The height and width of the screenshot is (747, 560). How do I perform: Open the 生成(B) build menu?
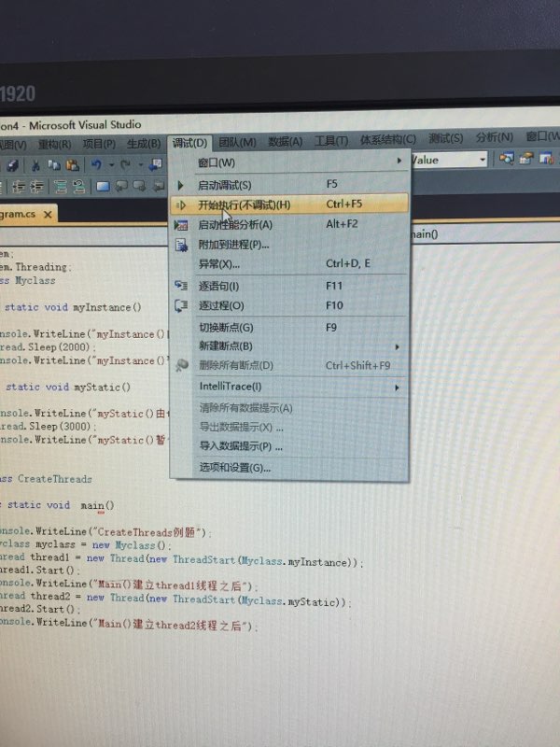(x=144, y=144)
